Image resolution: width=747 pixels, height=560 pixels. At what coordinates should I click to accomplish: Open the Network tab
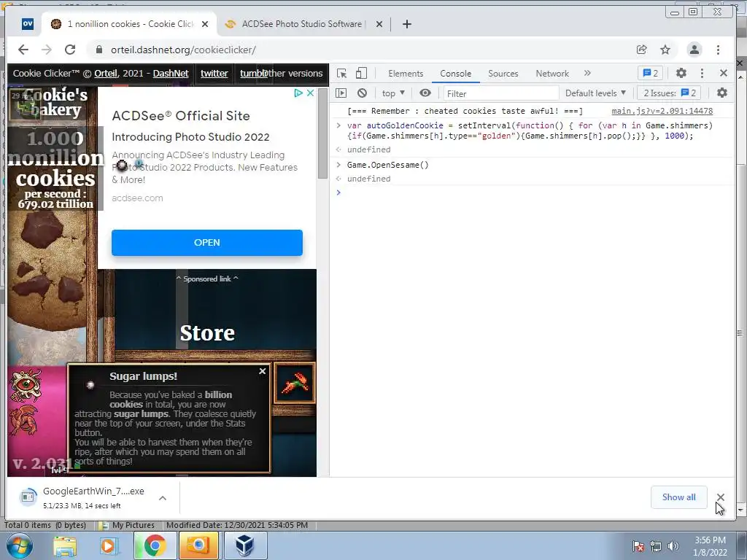pos(552,74)
